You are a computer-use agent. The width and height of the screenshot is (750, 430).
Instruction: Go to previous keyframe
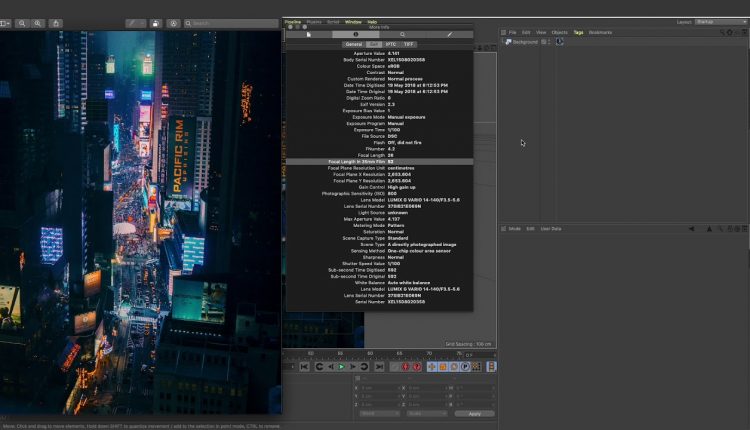pyautogui.click(x=319, y=367)
